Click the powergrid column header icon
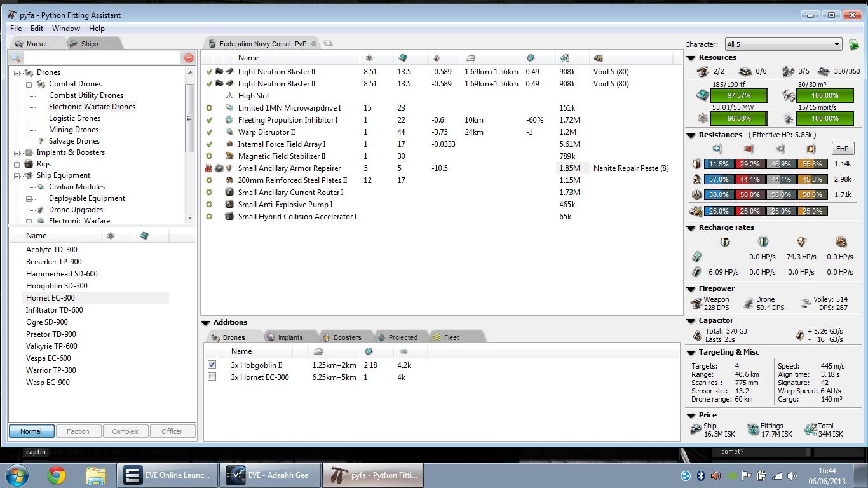This screenshot has width=868, height=488. [x=369, y=58]
